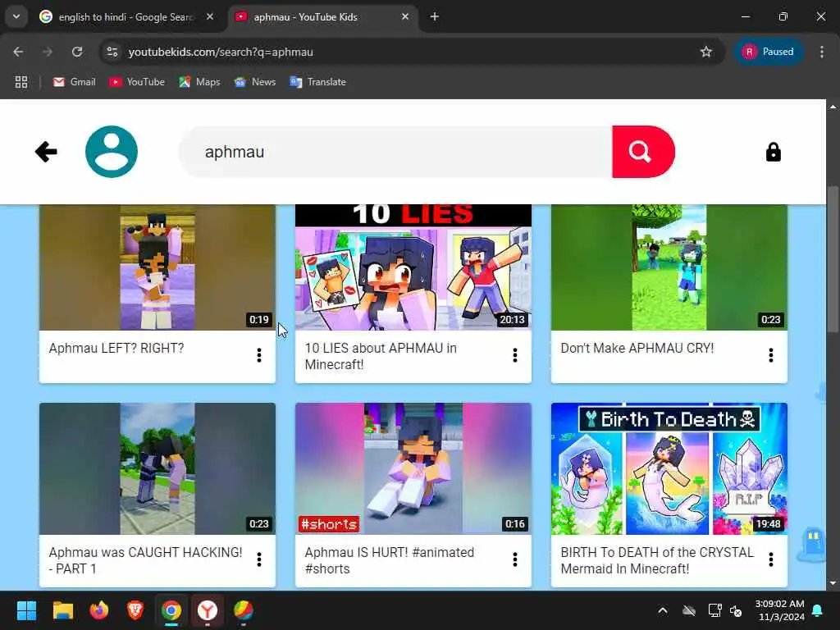Image resolution: width=840 pixels, height=630 pixels.
Task: Open News bookmark
Action: pos(255,82)
